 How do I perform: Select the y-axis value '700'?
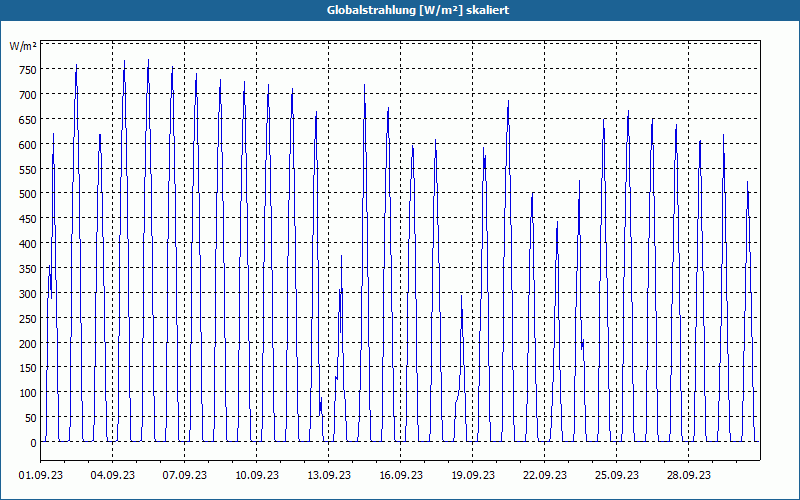[x=28, y=95]
